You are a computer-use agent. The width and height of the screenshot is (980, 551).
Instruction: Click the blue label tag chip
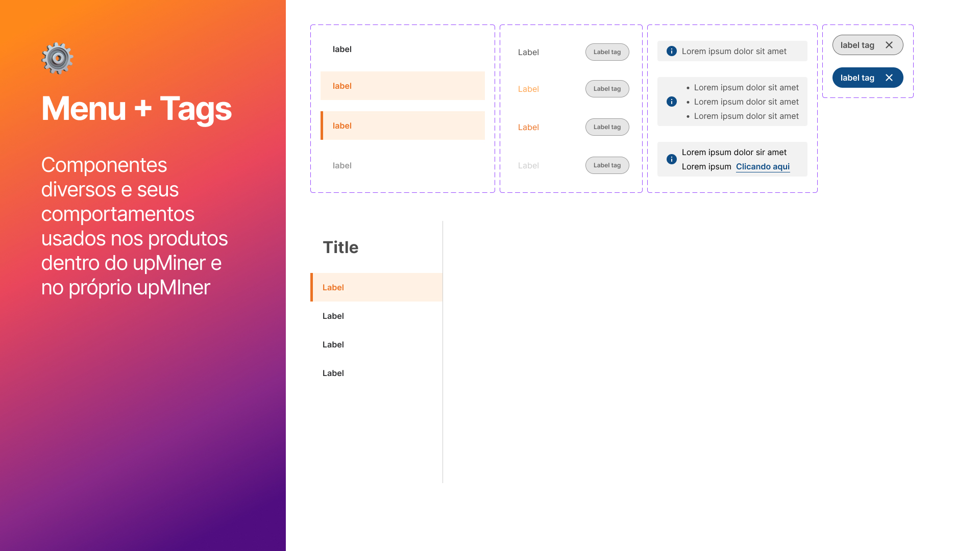click(857, 78)
